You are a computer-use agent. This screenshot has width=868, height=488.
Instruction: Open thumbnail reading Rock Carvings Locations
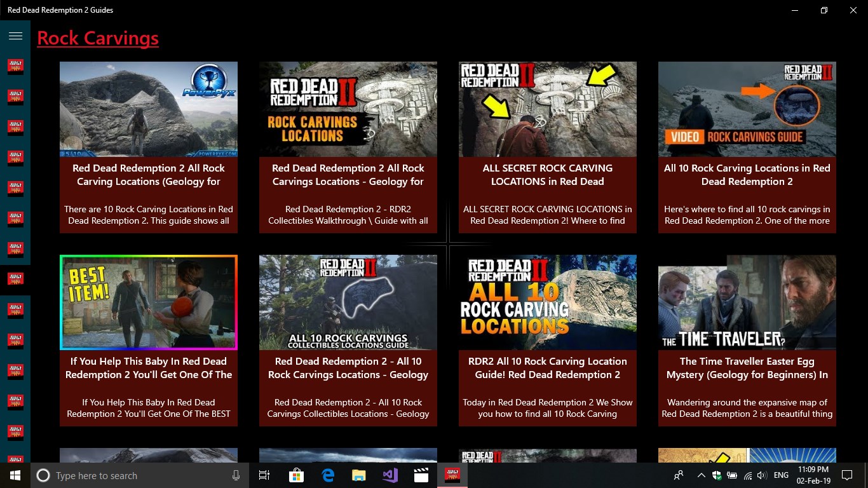(348, 109)
